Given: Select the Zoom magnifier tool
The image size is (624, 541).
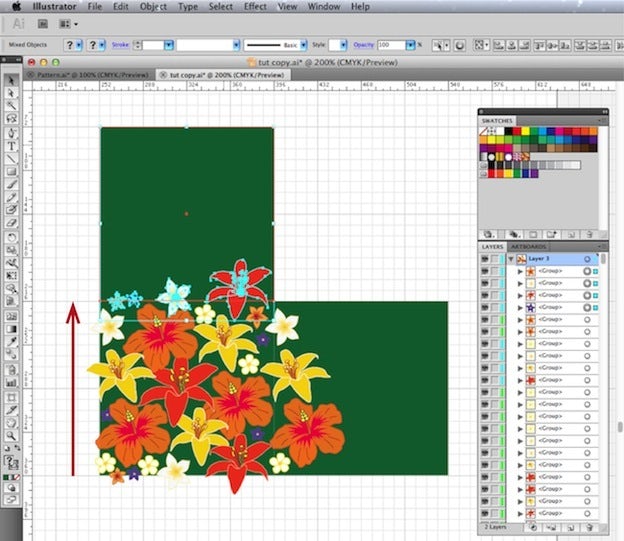Looking at the screenshot, I should click(x=11, y=436).
